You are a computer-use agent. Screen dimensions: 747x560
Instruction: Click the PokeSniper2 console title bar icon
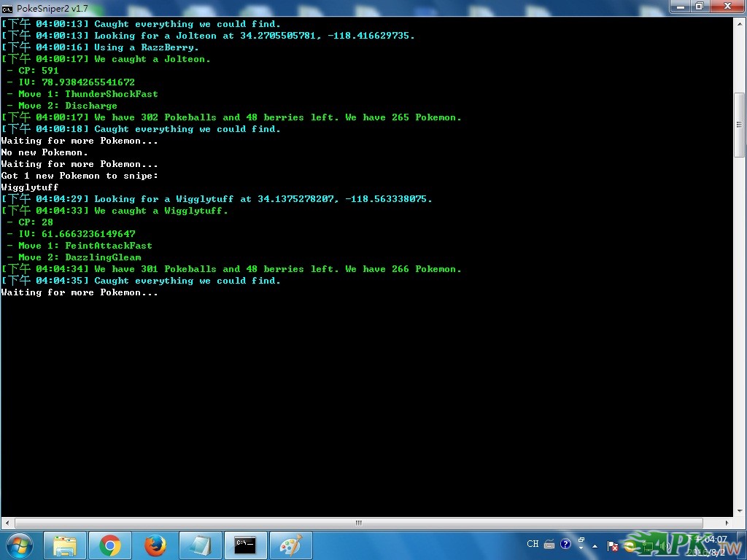[x=7, y=7]
